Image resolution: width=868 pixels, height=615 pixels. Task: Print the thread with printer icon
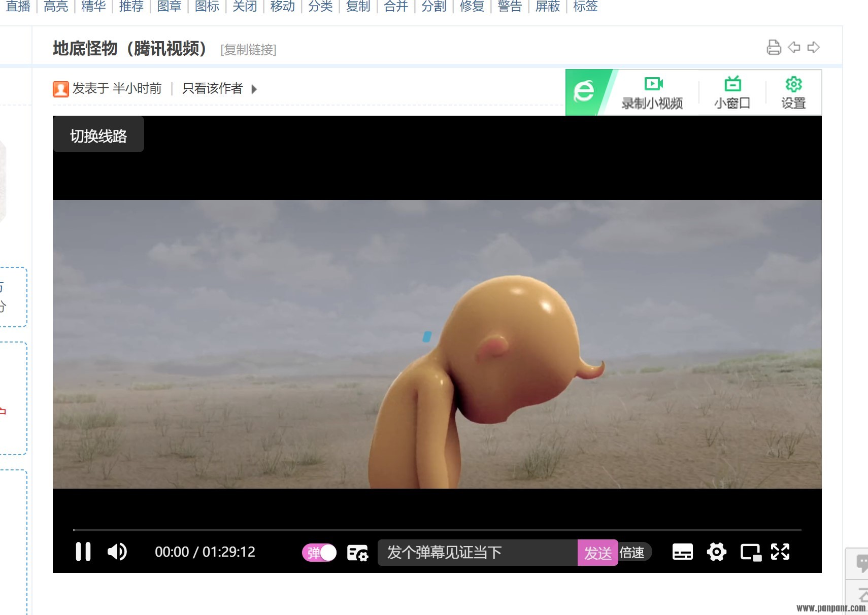(x=774, y=47)
